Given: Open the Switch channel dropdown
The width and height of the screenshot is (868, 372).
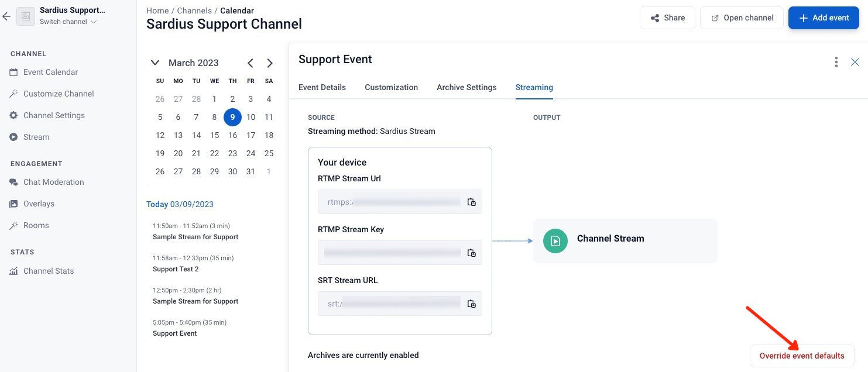Looking at the screenshot, I should click(68, 22).
